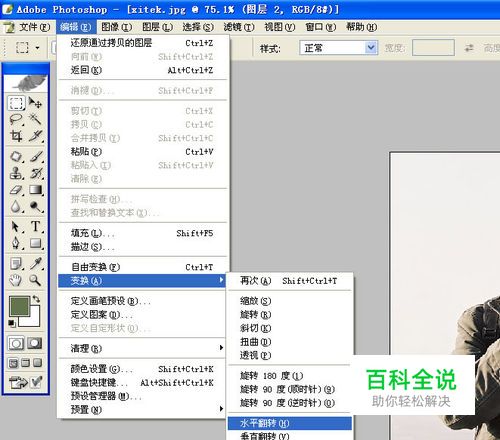The width and height of the screenshot is (500, 440).
Task: Choose 旋转 180 度 entry
Action: pos(290,376)
